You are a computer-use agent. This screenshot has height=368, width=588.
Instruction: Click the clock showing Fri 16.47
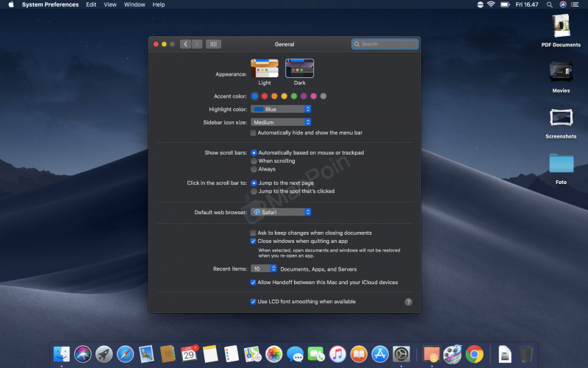coord(527,4)
